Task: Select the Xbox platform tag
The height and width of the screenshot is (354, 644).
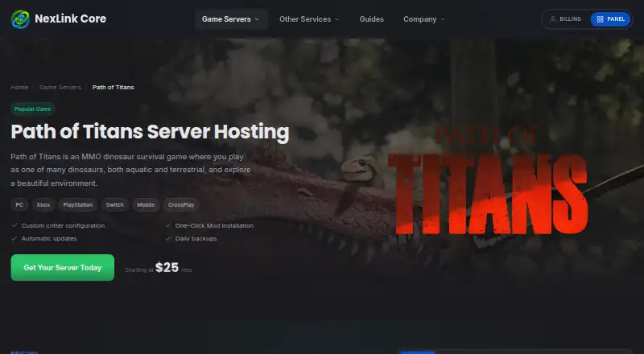Action: point(43,205)
